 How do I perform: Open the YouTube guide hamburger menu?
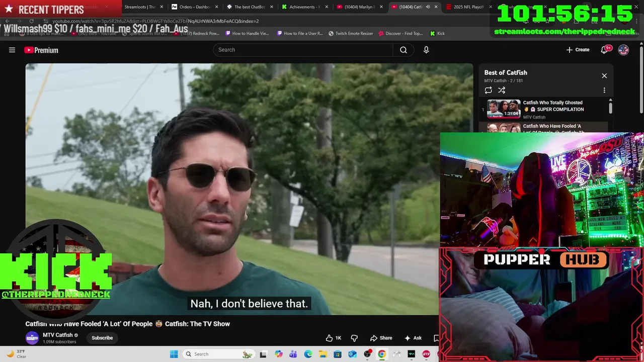[x=12, y=50]
